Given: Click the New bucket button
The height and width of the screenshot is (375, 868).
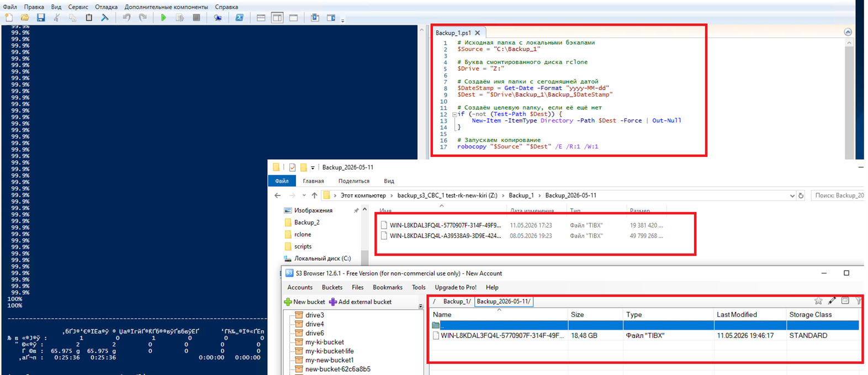Looking at the screenshot, I should coord(304,302).
